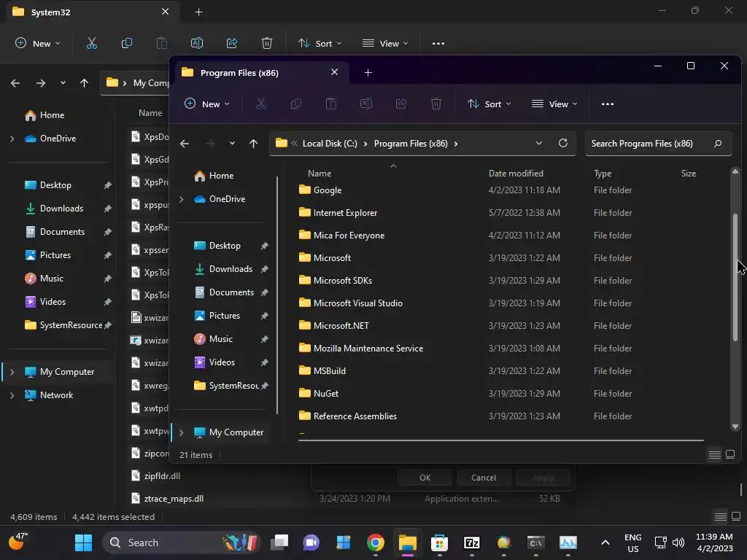Open the clock showing 11:39 AM
The image size is (747, 560).
714,542
